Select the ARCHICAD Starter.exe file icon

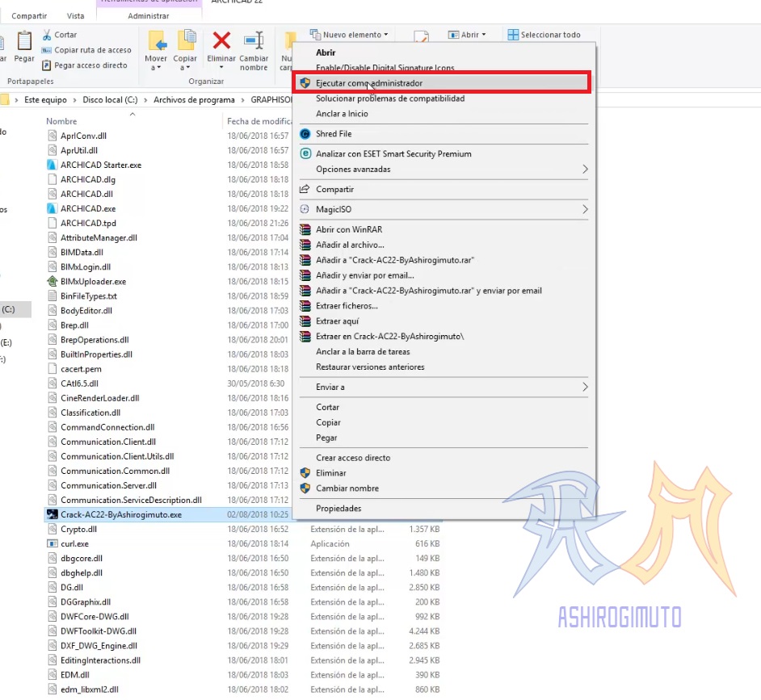point(52,165)
